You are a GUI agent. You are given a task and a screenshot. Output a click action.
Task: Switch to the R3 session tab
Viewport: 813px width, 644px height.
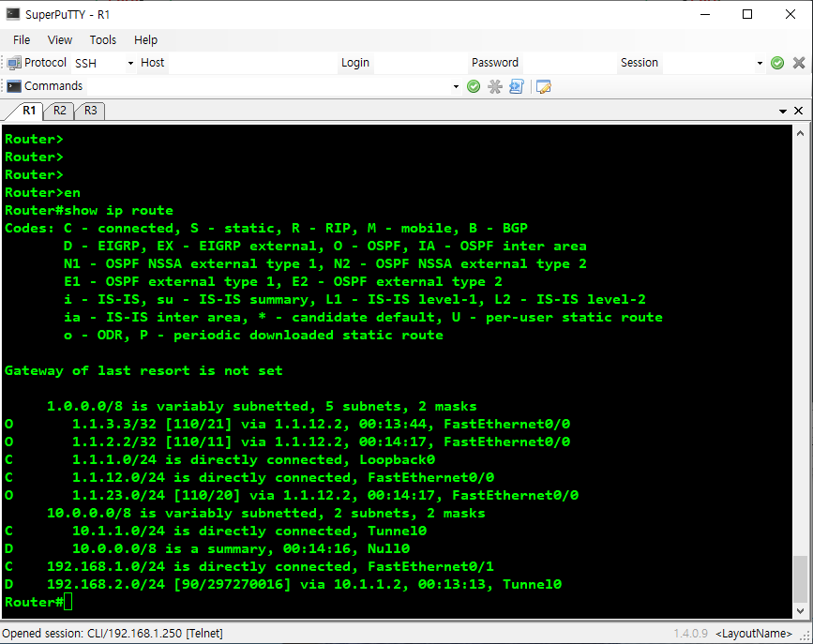(91, 111)
